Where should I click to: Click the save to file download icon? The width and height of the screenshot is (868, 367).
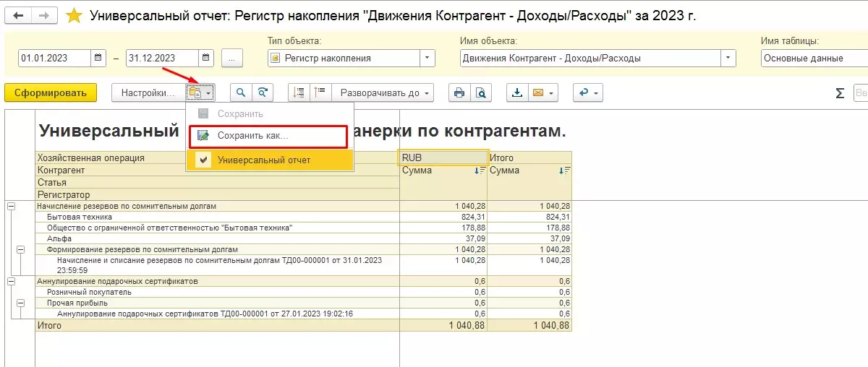click(x=516, y=92)
